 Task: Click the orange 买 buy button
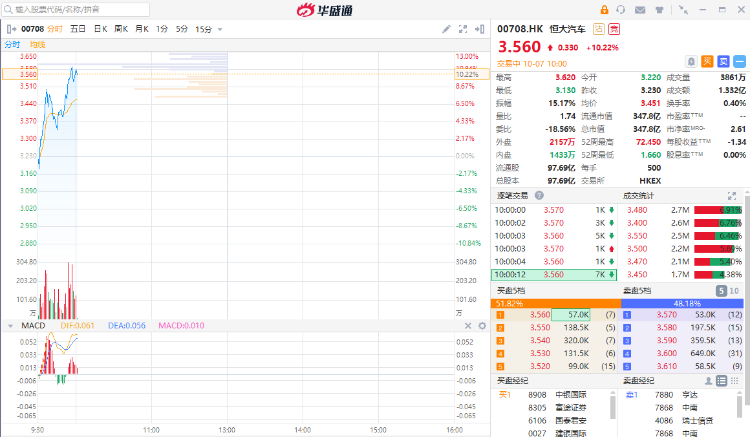pos(707,61)
